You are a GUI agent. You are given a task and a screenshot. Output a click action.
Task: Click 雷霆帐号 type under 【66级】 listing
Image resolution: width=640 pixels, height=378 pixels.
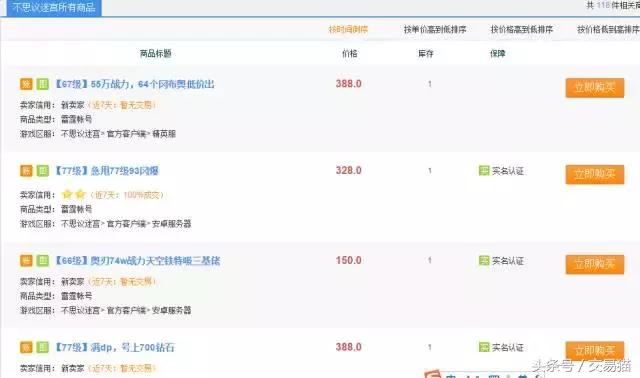[x=76, y=296]
